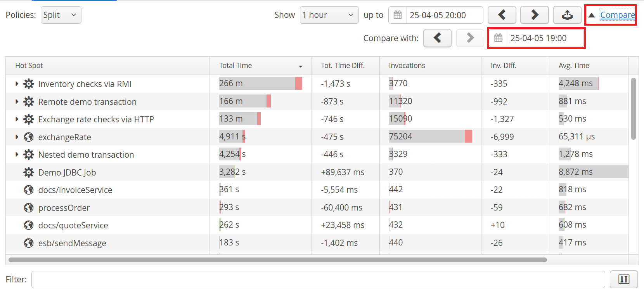Click the filter options button
This screenshot has height=301, width=644.
tap(623, 279)
